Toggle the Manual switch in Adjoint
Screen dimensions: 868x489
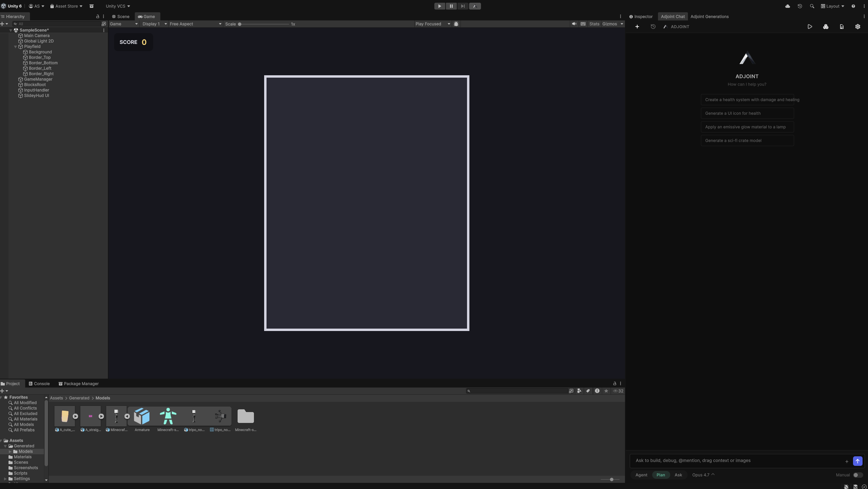pyautogui.click(x=858, y=475)
